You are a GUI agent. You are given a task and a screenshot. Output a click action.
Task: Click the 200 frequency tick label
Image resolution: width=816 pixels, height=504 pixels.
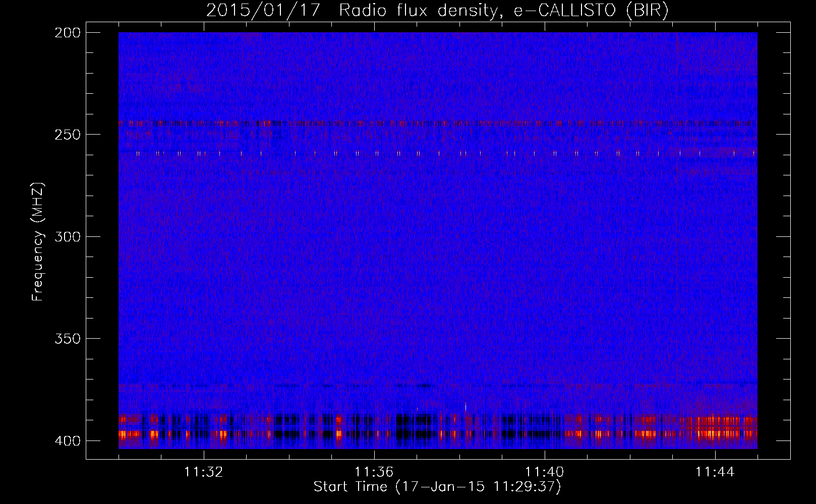pyautogui.click(x=68, y=32)
